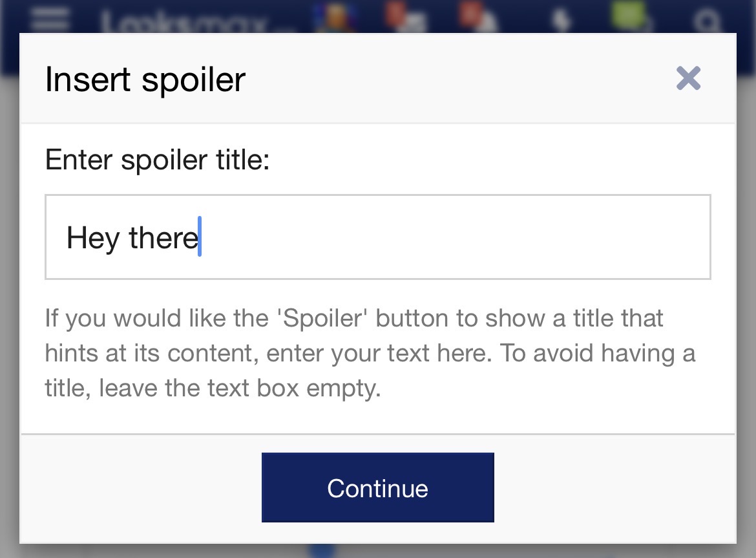Click the lightning bolt what's new icon
This screenshot has height=558, width=756.
point(561,20)
